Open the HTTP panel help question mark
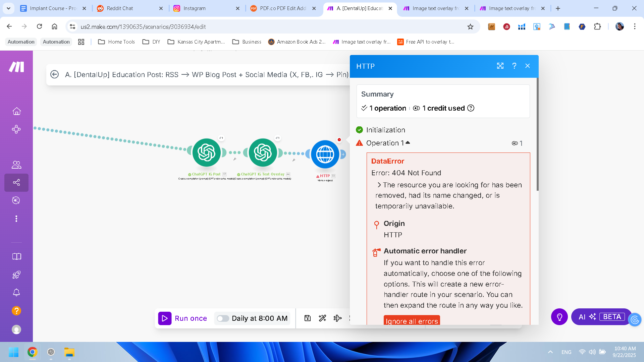 coord(514,66)
